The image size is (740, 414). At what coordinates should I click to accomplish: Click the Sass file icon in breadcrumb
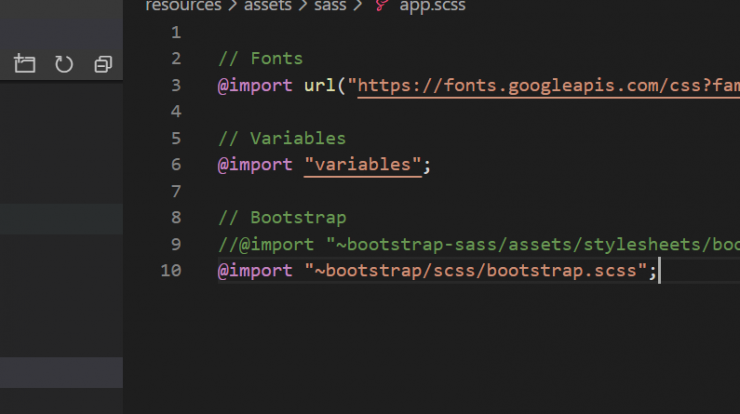pos(382,5)
